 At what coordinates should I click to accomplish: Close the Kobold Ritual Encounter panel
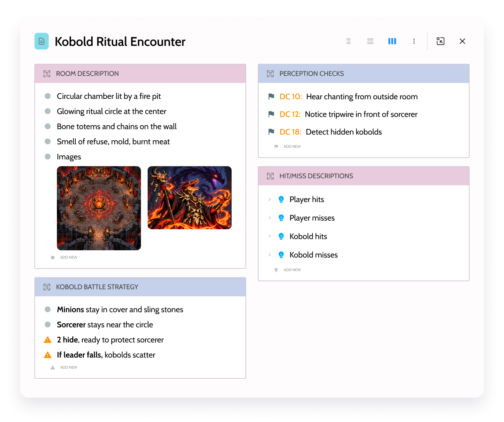click(462, 41)
